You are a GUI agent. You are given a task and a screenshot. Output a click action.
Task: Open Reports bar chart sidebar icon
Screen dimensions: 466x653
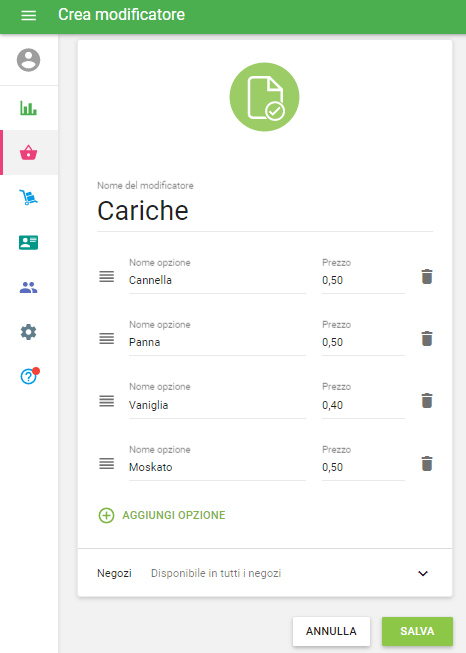click(x=28, y=108)
